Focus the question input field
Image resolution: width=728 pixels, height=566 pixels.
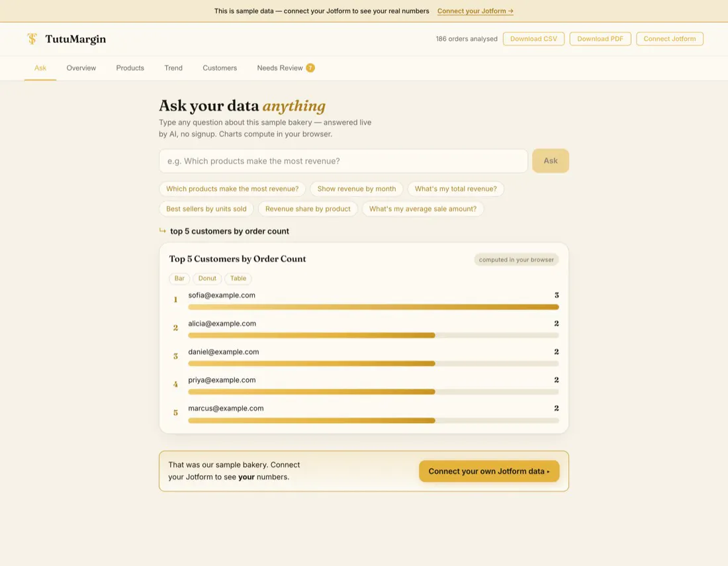(343, 161)
